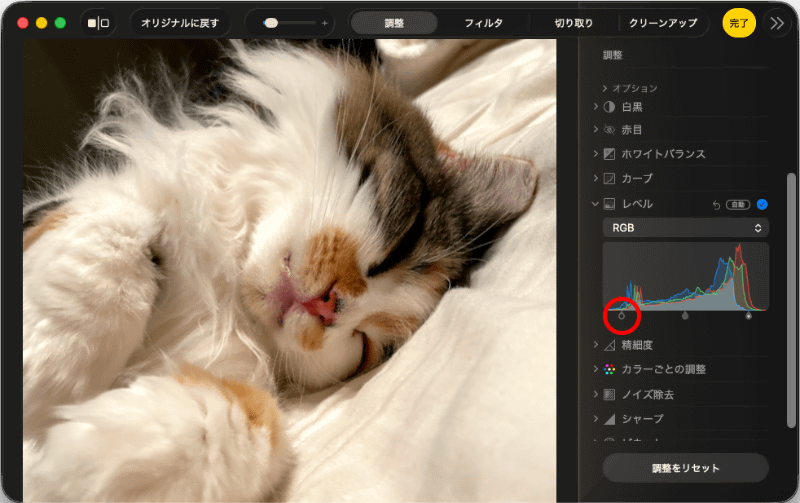Image resolution: width=800 pixels, height=503 pixels.
Task: Click the レベル undo arrow icon
Action: pyautogui.click(x=716, y=205)
